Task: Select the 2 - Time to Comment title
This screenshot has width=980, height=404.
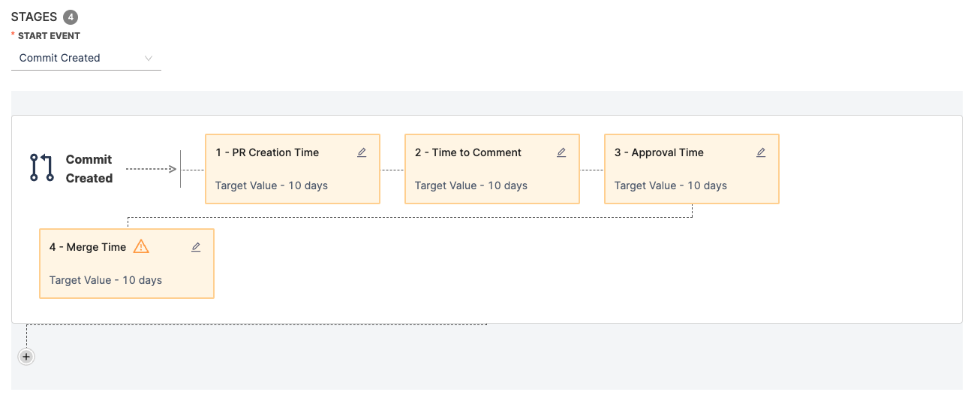Action: pyautogui.click(x=467, y=152)
